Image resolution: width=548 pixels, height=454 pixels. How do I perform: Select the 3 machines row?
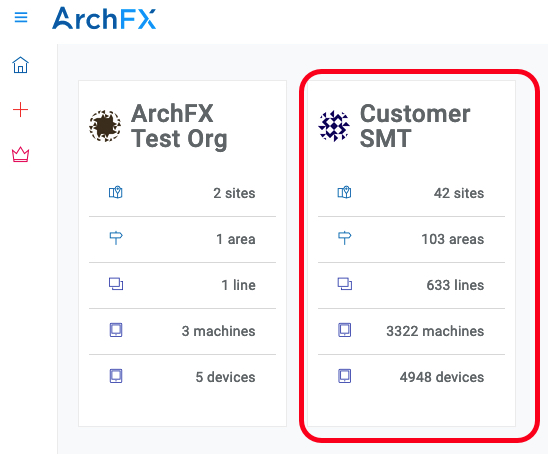182,331
